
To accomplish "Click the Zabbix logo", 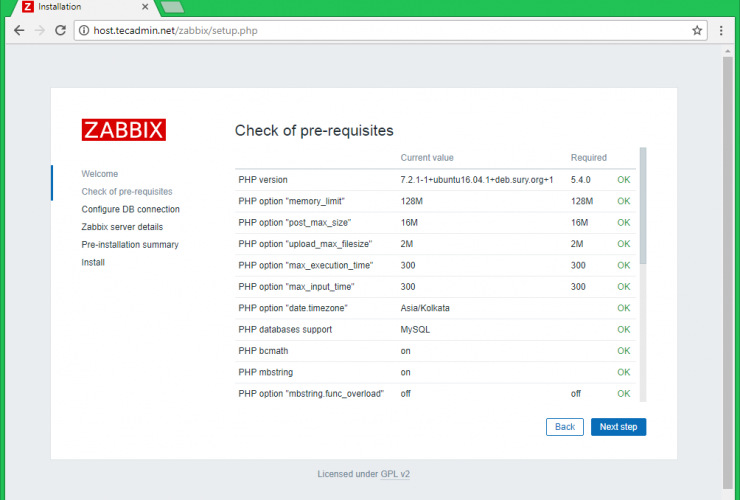I will 123,130.
